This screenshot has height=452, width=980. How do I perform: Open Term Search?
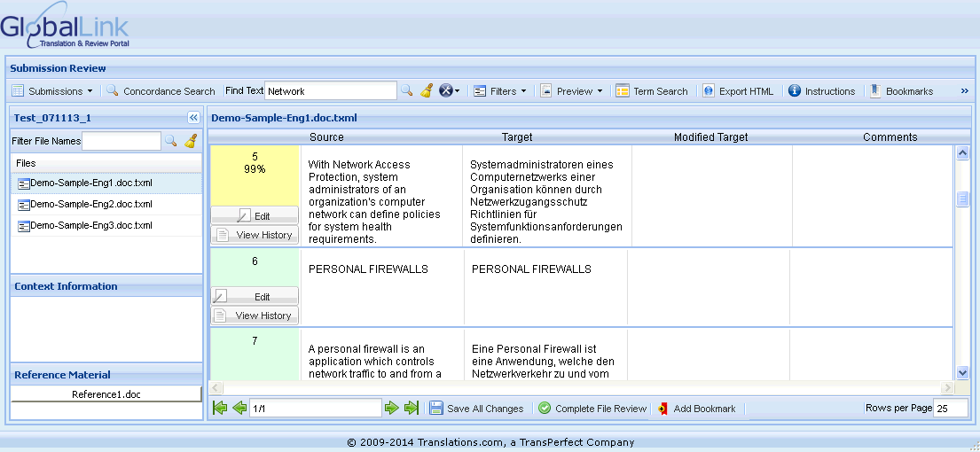click(652, 91)
